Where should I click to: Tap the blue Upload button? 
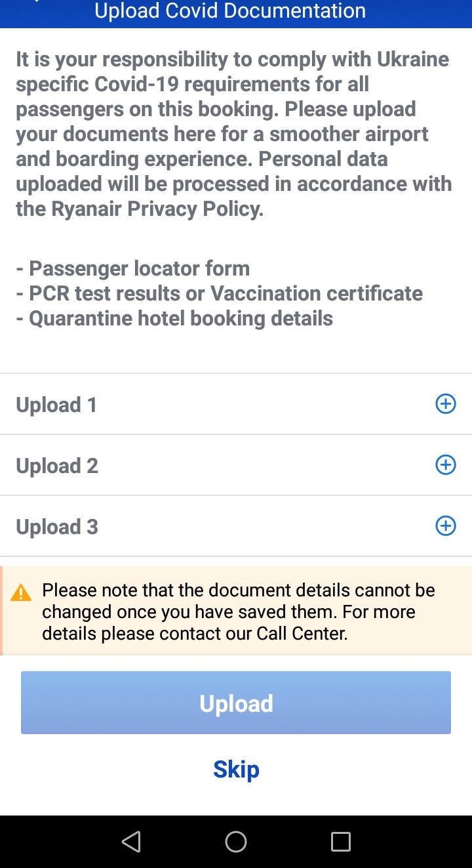click(x=236, y=703)
